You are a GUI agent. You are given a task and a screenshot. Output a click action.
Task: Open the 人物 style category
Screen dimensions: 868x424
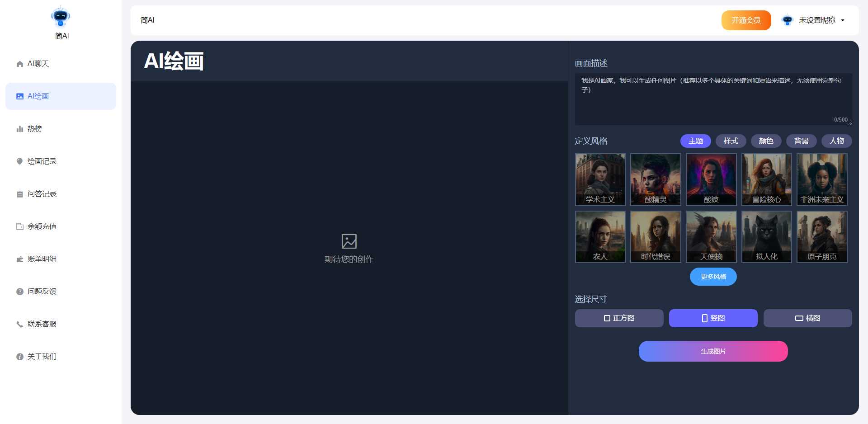tap(836, 141)
